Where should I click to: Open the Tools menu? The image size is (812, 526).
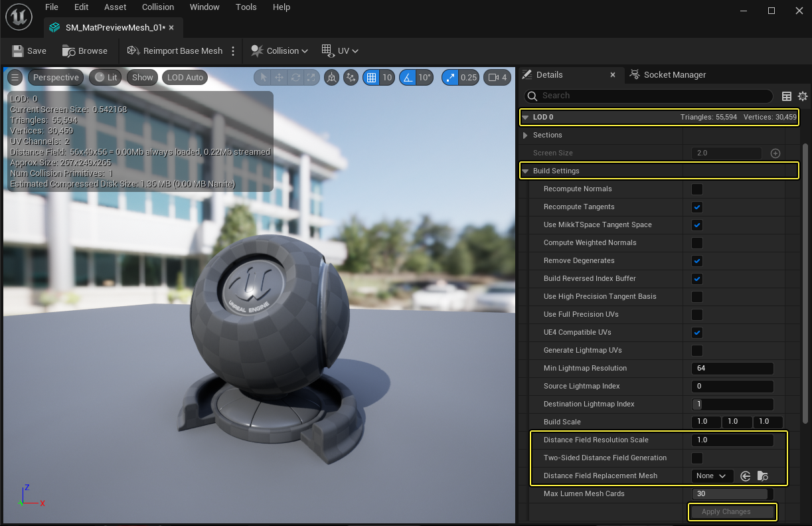click(x=246, y=7)
